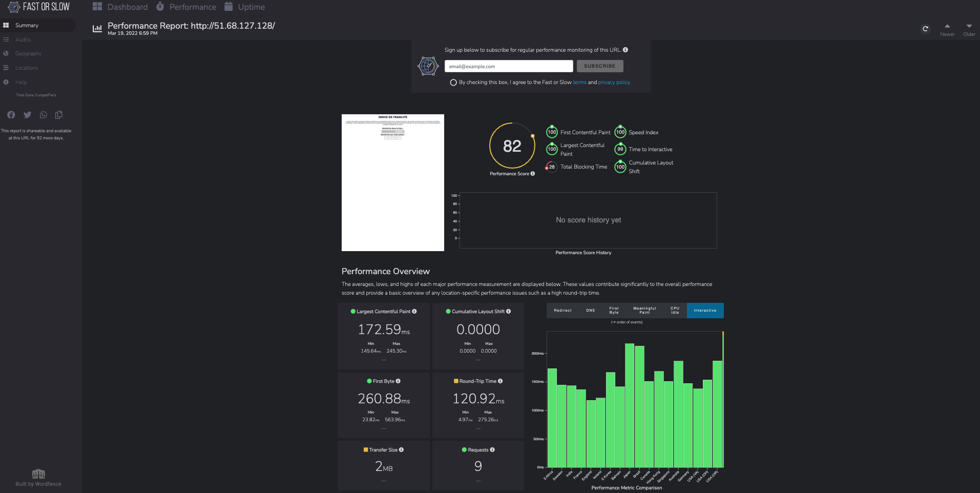The width and height of the screenshot is (980, 493).
Task: Open Uptime in top navigation
Action: click(x=245, y=7)
